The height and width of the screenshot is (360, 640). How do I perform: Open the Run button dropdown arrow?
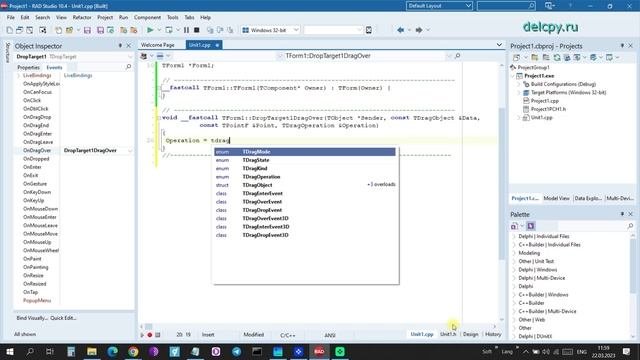click(x=159, y=30)
